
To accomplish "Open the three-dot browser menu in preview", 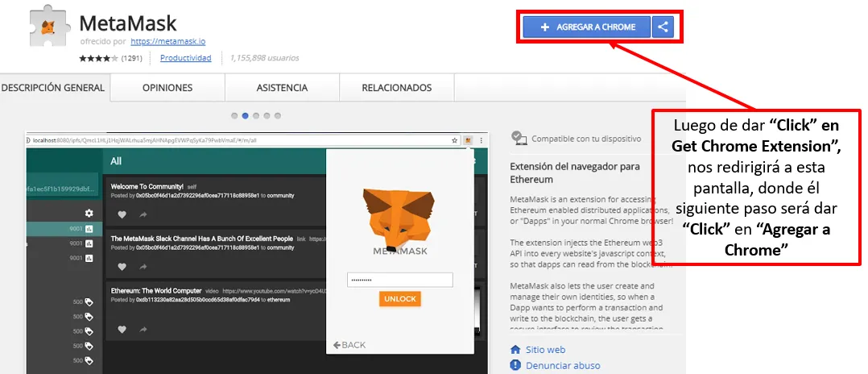I will point(481,141).
